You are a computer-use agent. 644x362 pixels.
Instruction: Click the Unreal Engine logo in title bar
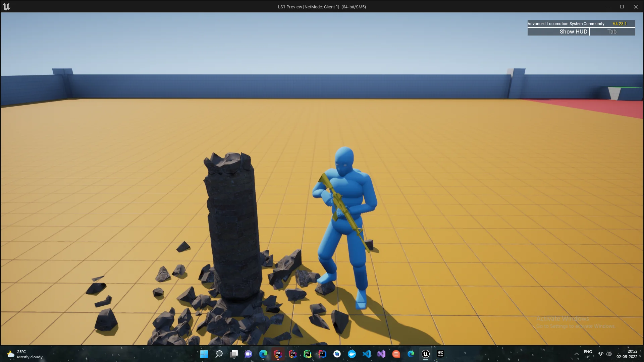click(x=6, y=6)
